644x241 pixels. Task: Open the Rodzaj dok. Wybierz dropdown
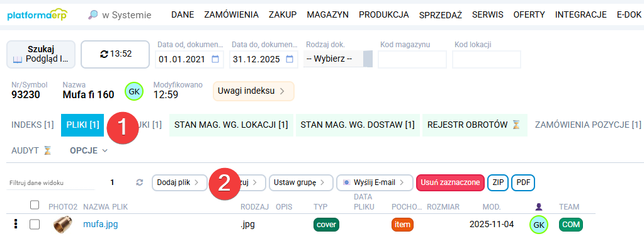click(337, 59)
